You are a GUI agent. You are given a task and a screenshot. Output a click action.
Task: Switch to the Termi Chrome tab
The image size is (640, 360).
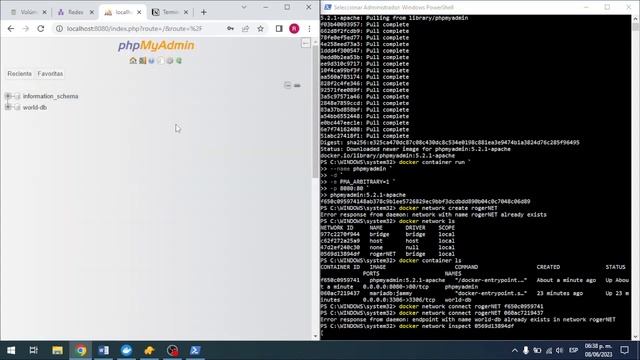[170, 12]
